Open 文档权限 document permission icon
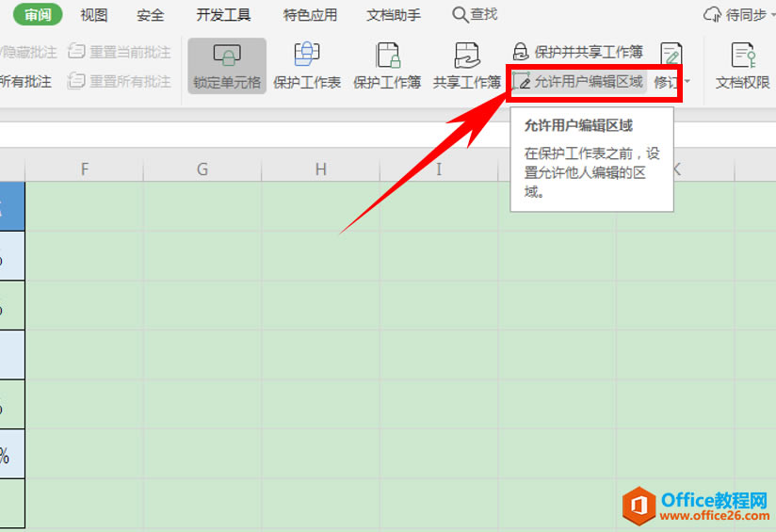 [x=743, y=55]
